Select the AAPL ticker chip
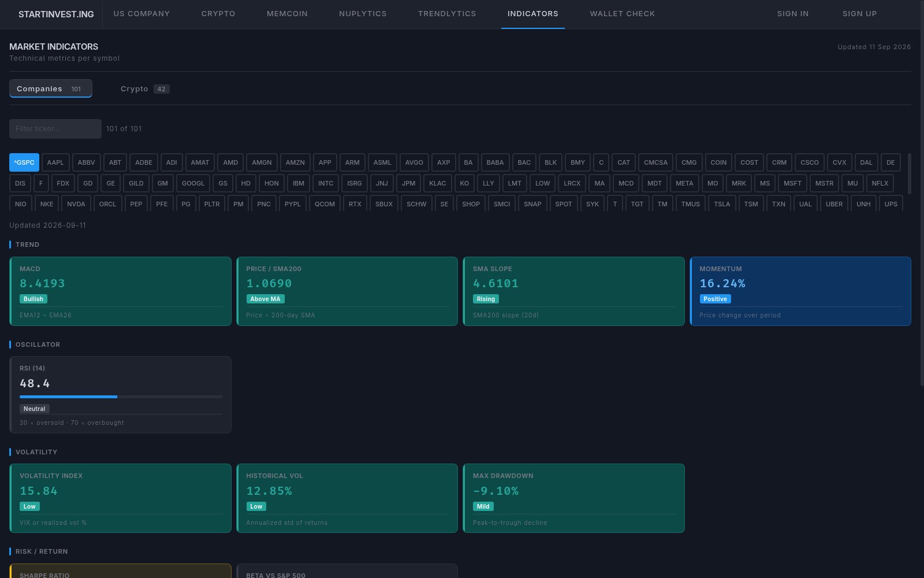The image size is (924, 578). coord(55,162)
